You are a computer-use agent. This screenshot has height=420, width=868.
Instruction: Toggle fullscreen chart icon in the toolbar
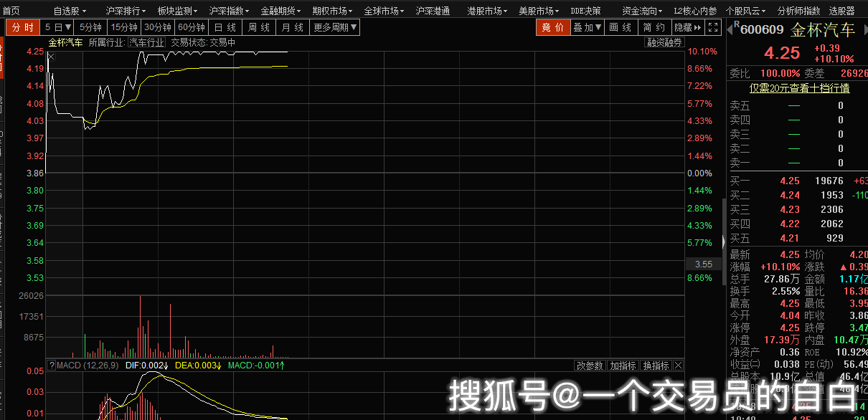[713, 27]
